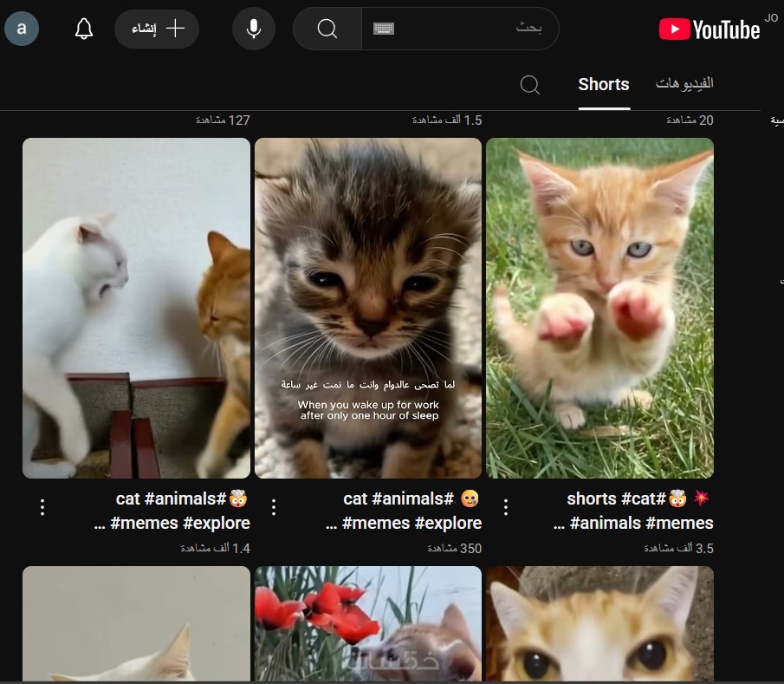Go to YouTube home via logo
784x684 pixels.
[709, 29]
